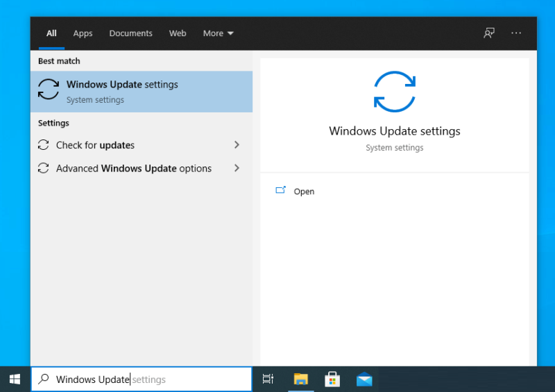
Task: Click Open in the preview pane
Action: (x=304, y=191)
